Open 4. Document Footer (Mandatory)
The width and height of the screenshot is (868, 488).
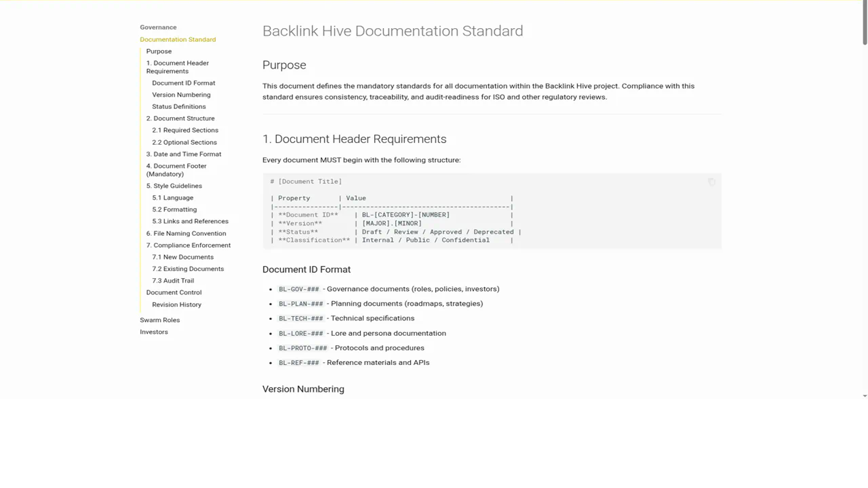[x=176, y=170]
